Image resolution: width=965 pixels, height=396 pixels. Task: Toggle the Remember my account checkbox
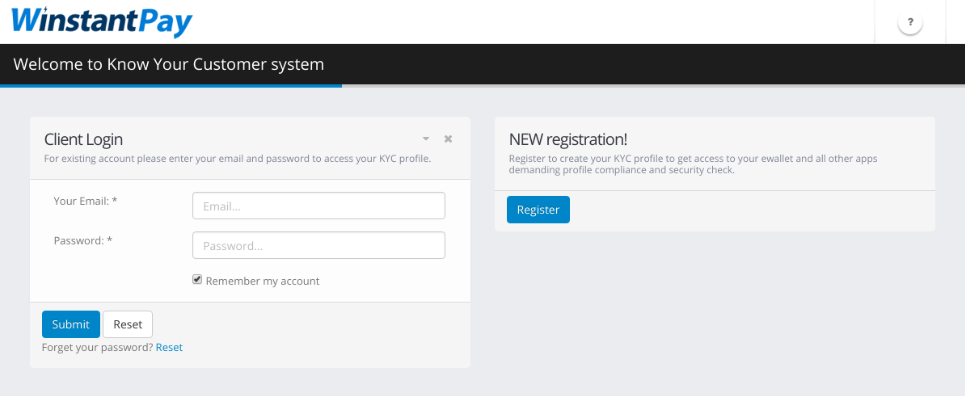[197, 280]
